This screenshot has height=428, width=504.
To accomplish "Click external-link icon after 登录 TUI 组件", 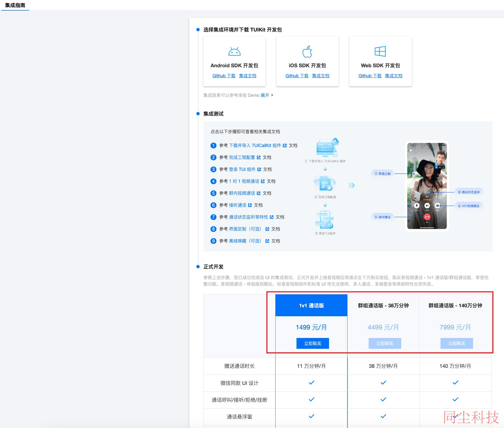I will click(x=259, y=169).
